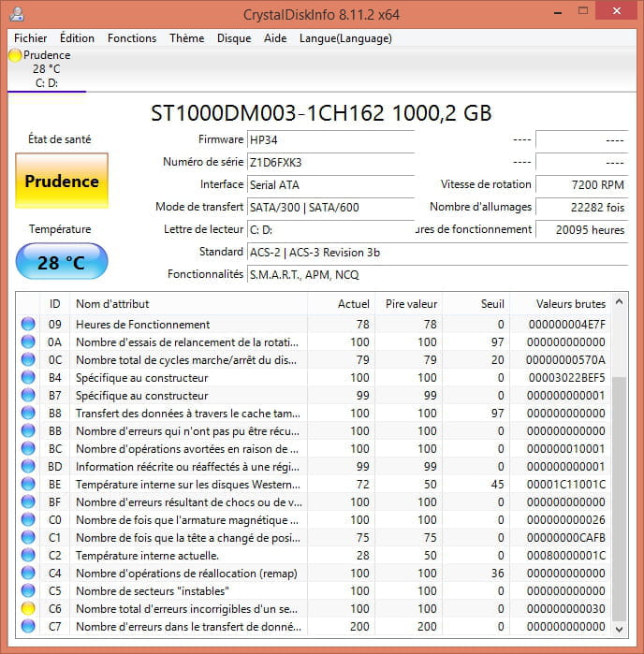
Task: Select the C: D: disk tab
Action: (x=47, y=82)
